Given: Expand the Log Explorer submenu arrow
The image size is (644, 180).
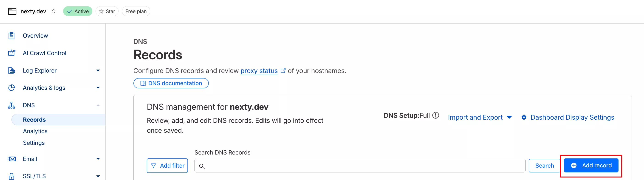Looking at the screenshot, I should (98, 70).
